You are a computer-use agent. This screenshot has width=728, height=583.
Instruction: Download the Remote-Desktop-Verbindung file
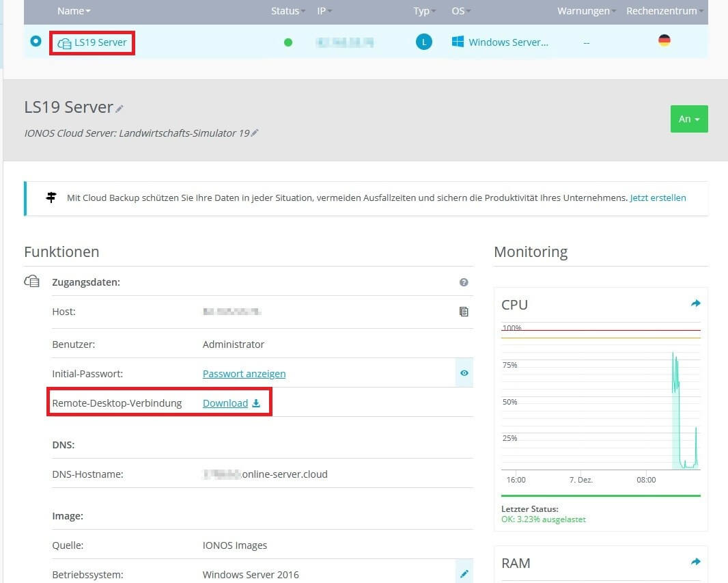coord(225,403)
